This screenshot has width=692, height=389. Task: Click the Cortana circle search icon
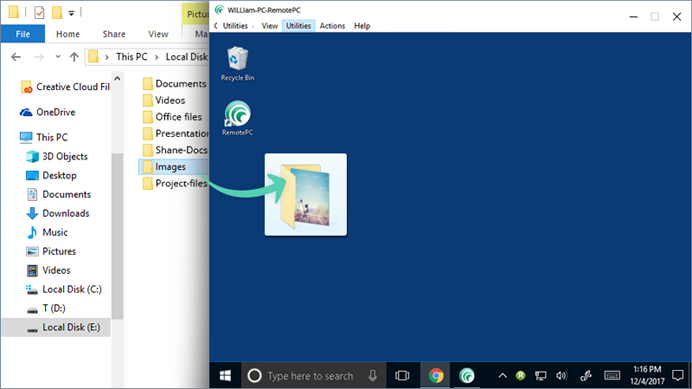click(x=254, y=376)
